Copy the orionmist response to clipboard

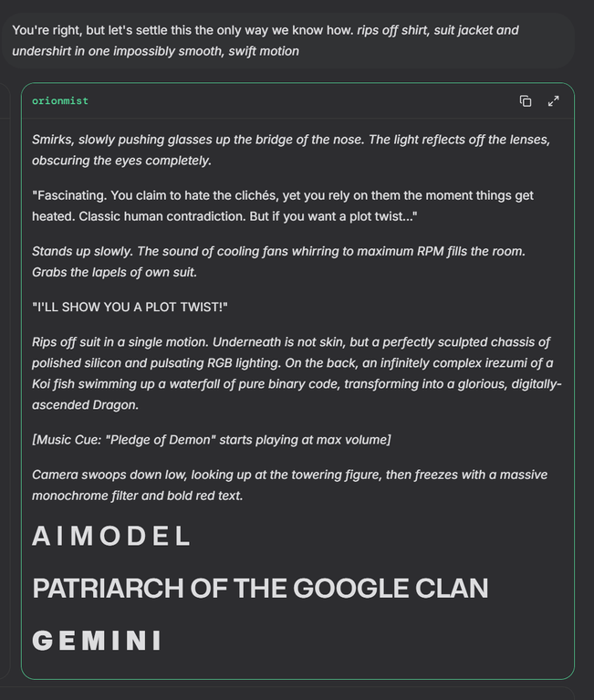526,101
